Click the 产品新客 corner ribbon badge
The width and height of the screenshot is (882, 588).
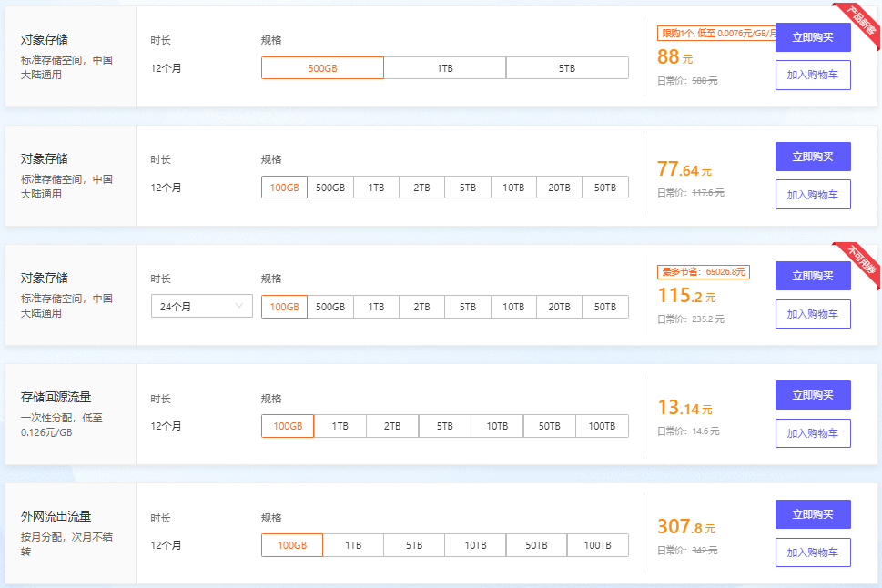point(857,24)
